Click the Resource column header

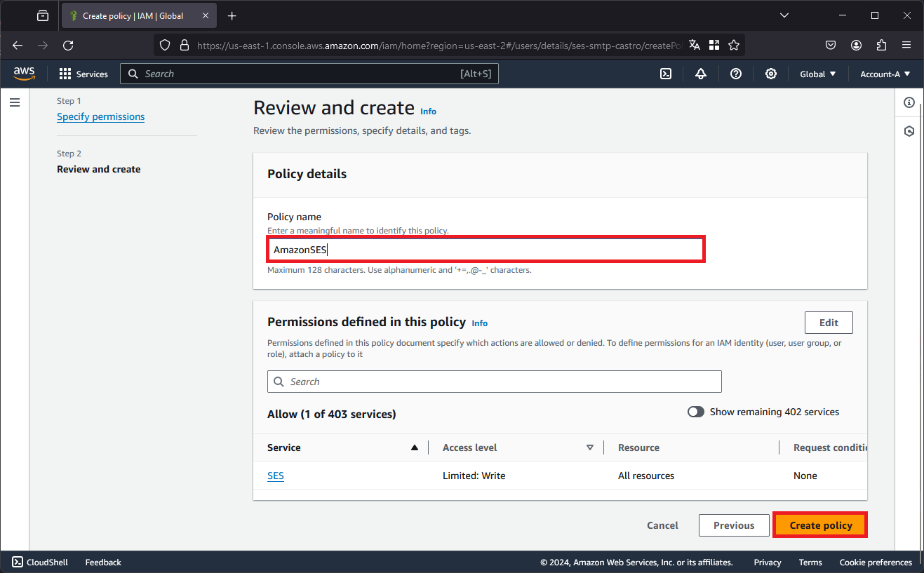tap(638, 447)
